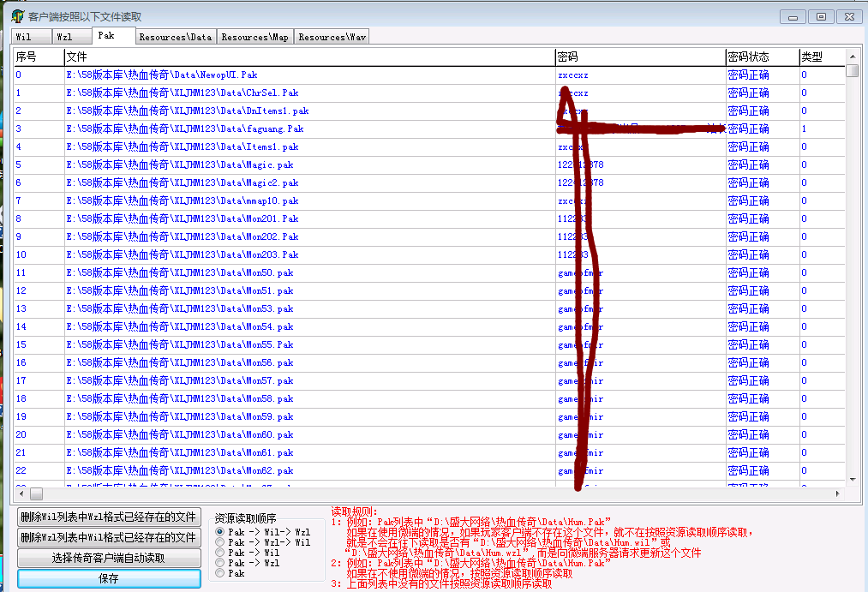Click the application icon in title bar
Screen dimensions: 868x592
coord(18,16)
